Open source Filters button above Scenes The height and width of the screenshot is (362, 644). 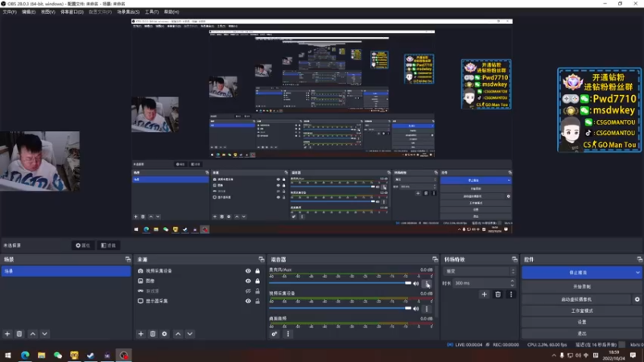point(109,245)
